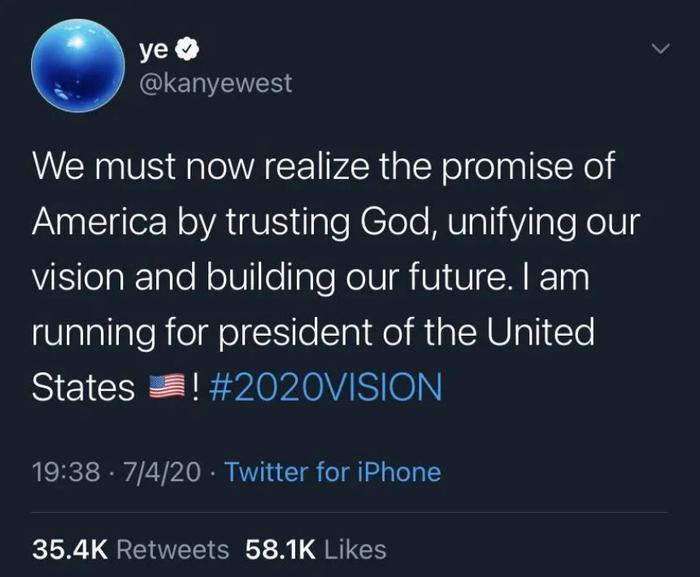
Task: Click the tweet text body
Action: (x=336, y=276)
